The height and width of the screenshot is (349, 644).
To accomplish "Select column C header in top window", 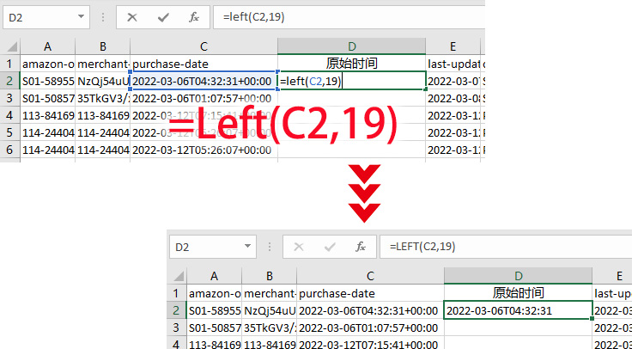I will [204, 46].
